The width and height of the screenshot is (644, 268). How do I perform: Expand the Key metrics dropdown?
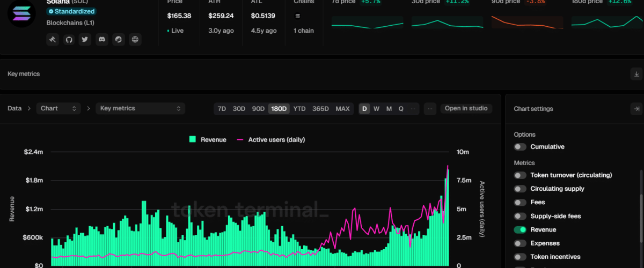pos(140,108)
